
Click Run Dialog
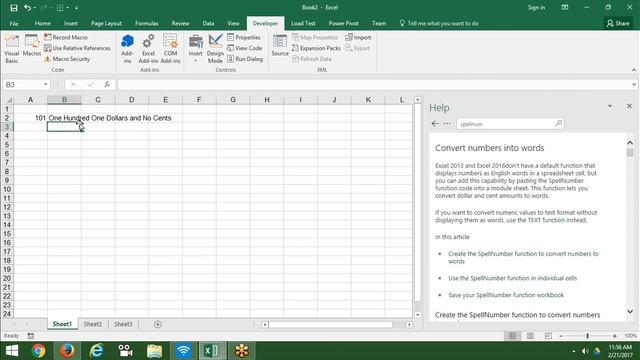point(245,59)
